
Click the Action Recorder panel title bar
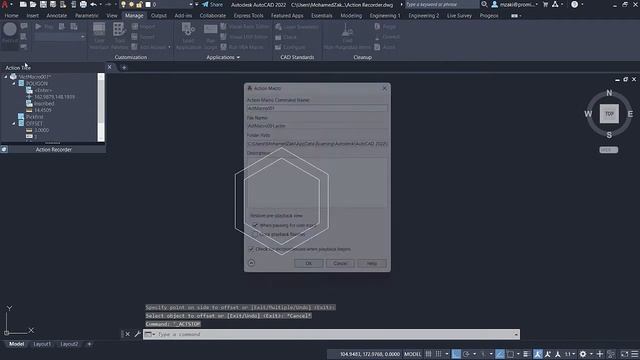(x=53, y=149)
